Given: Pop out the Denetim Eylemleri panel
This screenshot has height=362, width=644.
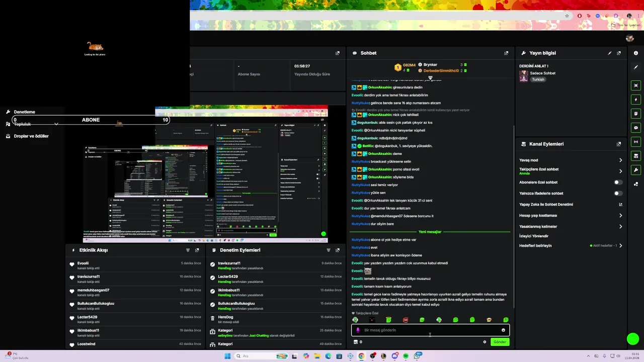Looking at the screenshot, I should tap(337, 250).
